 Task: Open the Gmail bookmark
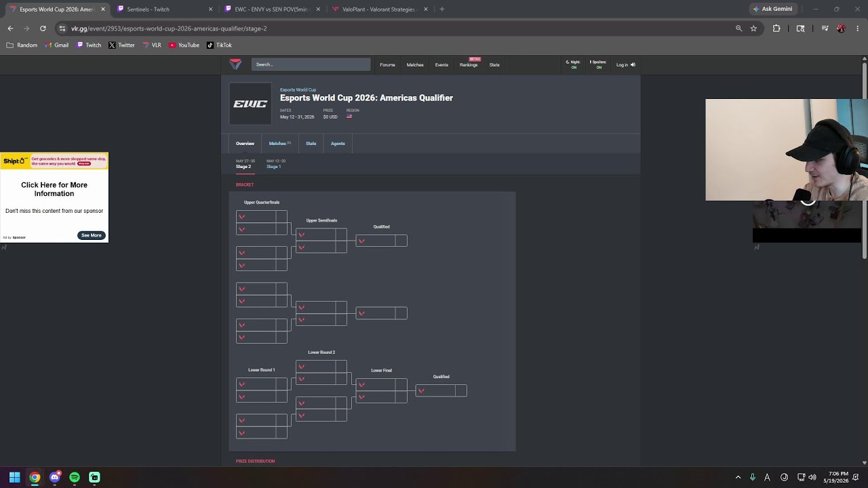point(57,45)
